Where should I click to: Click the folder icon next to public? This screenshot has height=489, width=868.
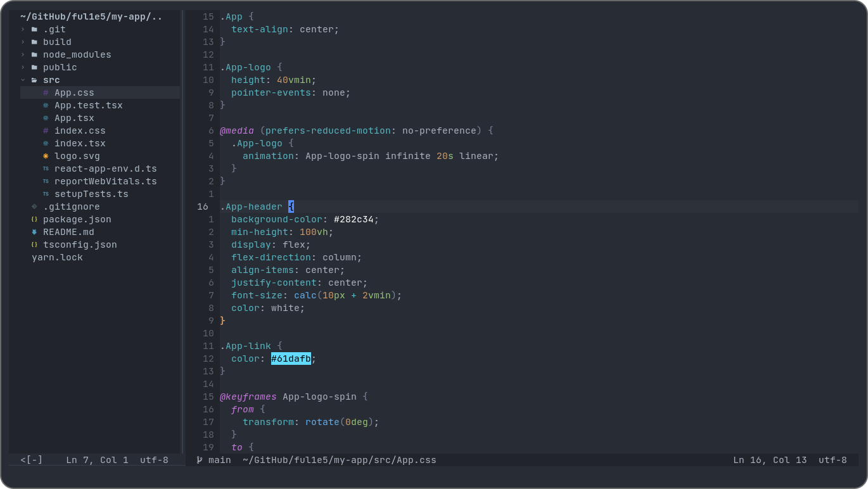34,67
